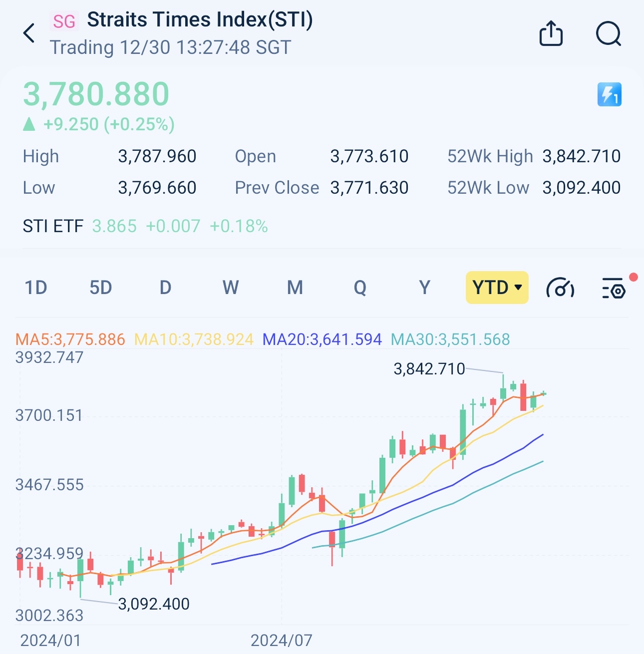Viewport: 644px width, 654px height.
Task: Tap the blue lightning quote icon
Action: [x=609, y=94]
